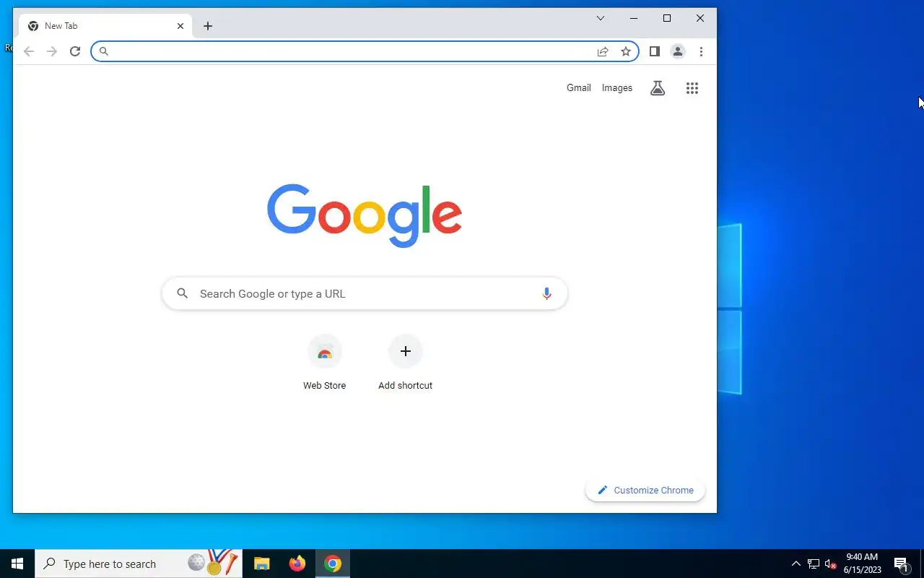
Task: Open the Web Store shortcut
Action: (325, 363)
